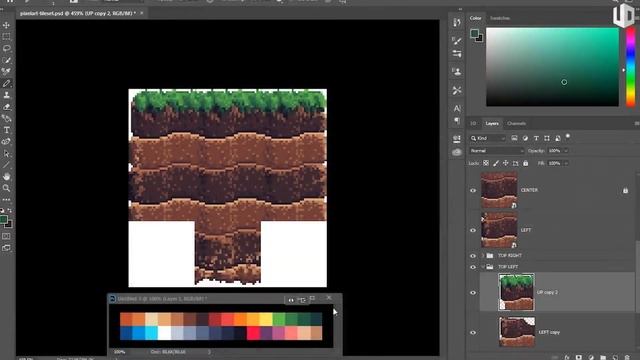Viewport: 640px width, 360px height.
Task: Collapse the TOP LEFT group
Action: click(482, 267)
